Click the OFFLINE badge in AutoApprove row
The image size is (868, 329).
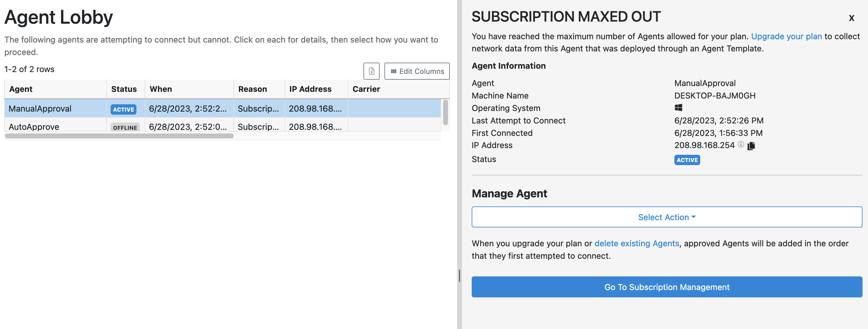click(125, 127)
